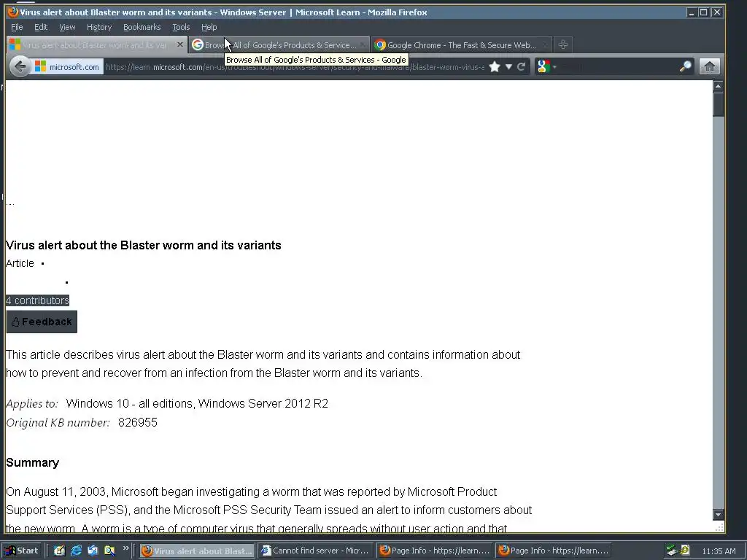This screenshot has width=747, height=560.
Task: Switch to the Google Chrome tab
Action: coord(461,45)
